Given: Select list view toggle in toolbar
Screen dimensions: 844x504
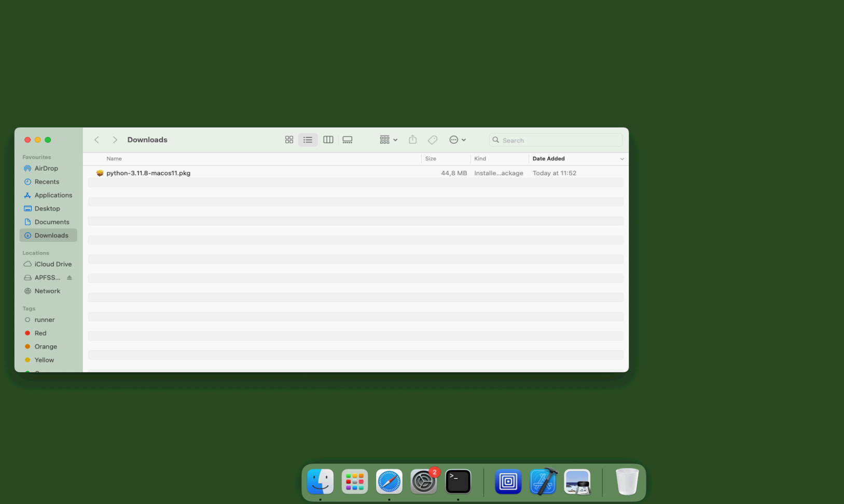Looking at the screenshot, I should point(308,140).
